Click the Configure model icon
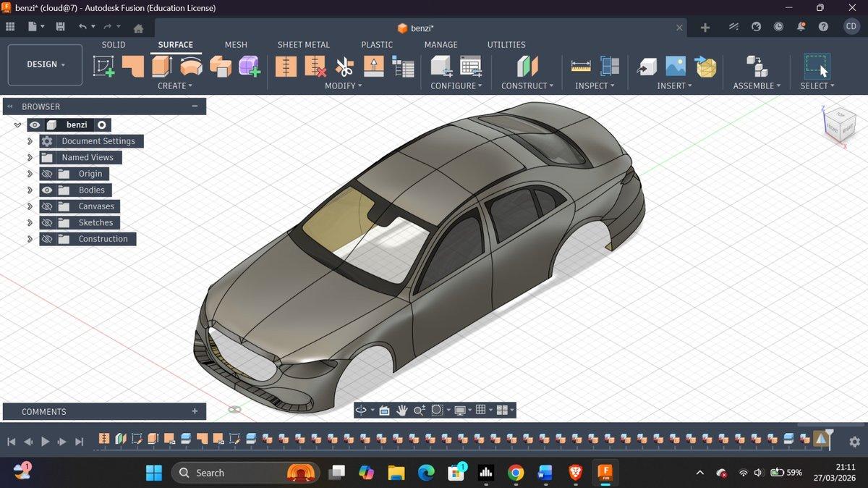 click(441, 67)
